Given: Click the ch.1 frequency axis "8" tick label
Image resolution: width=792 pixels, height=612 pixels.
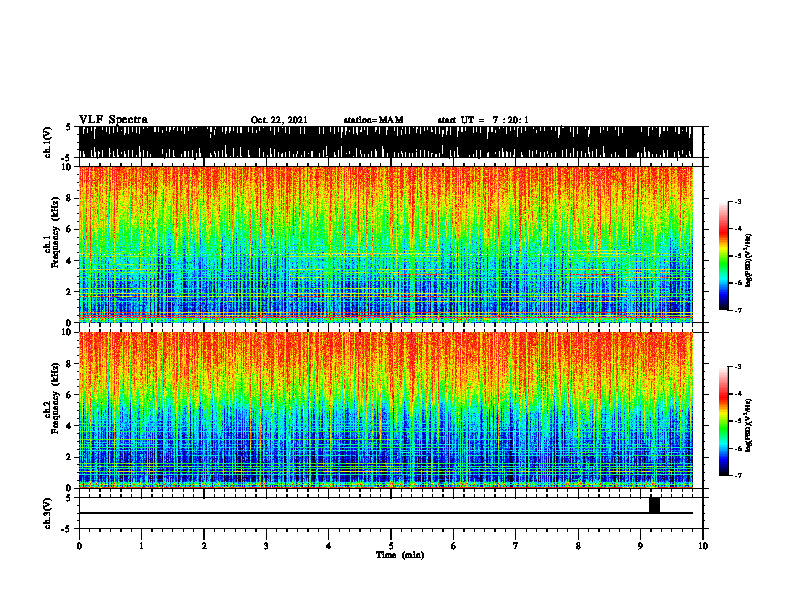Looking at the screenshot, I should coord(70,198).
